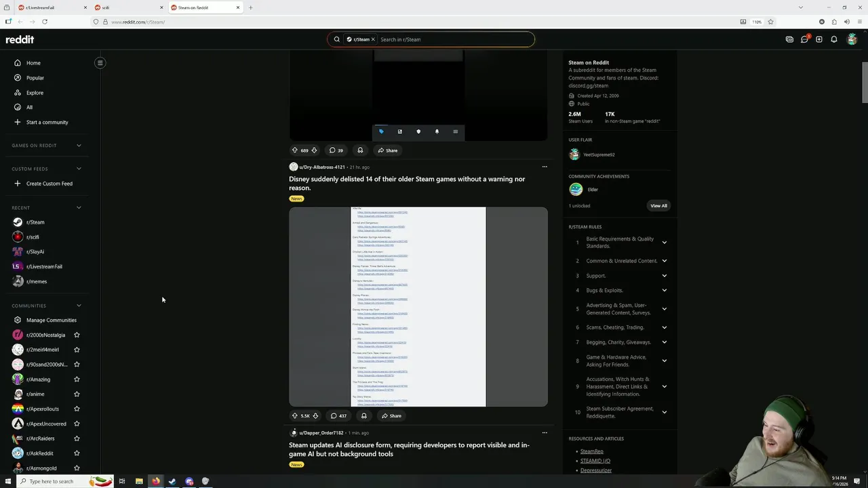Viewport: 868px width, 488px height.
Task: Open 437 comments on Disney post
Action: tap(338, 415)
